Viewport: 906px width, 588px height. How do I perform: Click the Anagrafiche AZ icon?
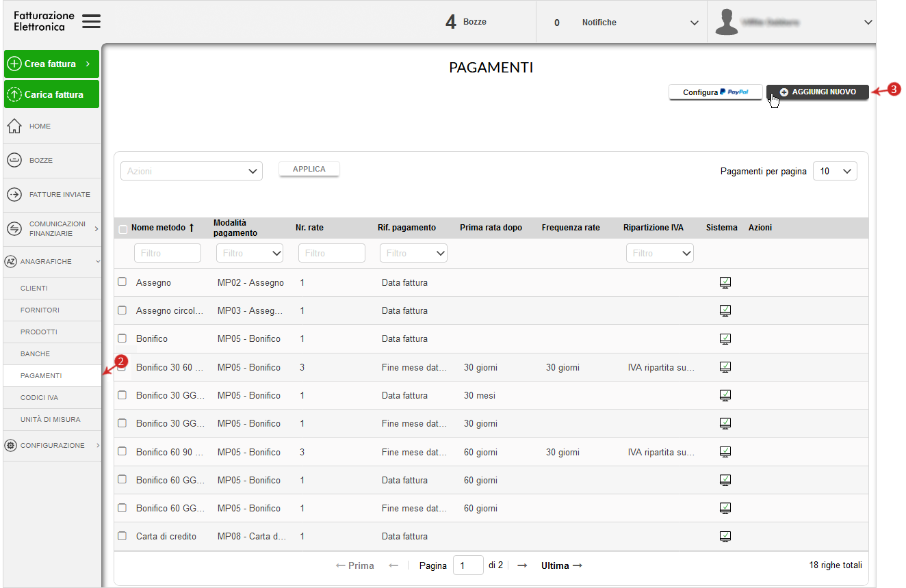(x=10, y=261)
